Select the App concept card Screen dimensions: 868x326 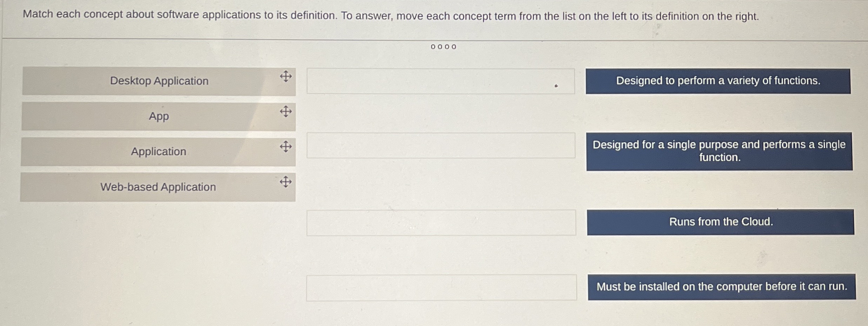click(159, 116)
